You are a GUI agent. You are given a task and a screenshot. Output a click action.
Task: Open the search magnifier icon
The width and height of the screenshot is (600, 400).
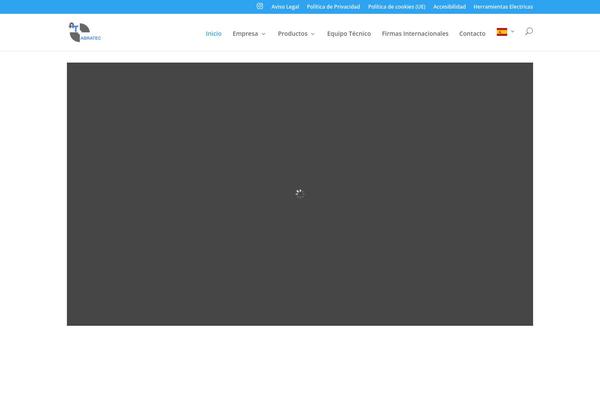528,32
